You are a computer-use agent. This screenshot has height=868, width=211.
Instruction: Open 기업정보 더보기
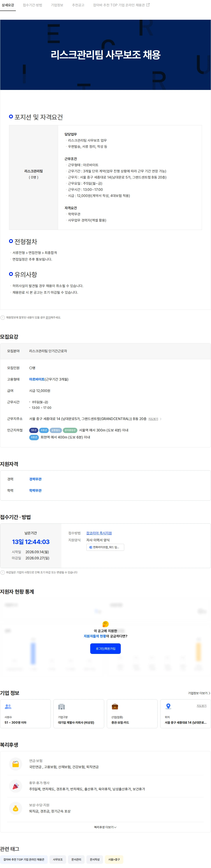[199, 693]
